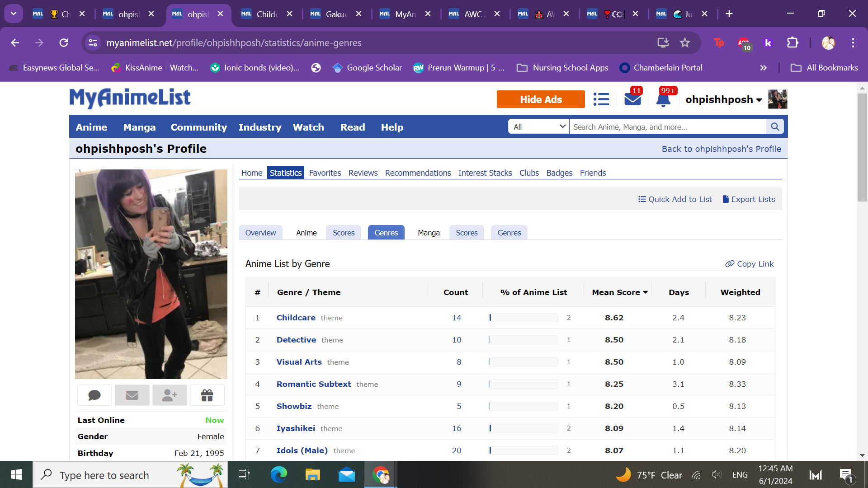Expand the tab search dropdown arrow

tap(14, 14)
